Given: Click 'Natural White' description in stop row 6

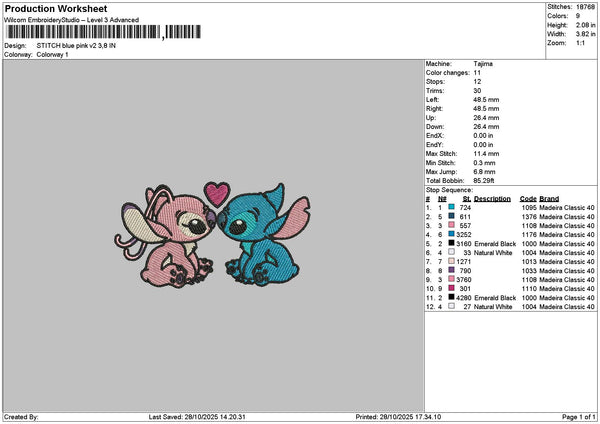Looking at the screenshot, I should 493,253.
